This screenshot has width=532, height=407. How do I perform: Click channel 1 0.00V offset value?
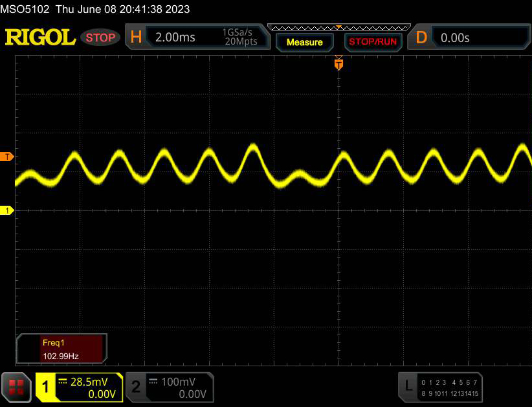pos(102,394)
